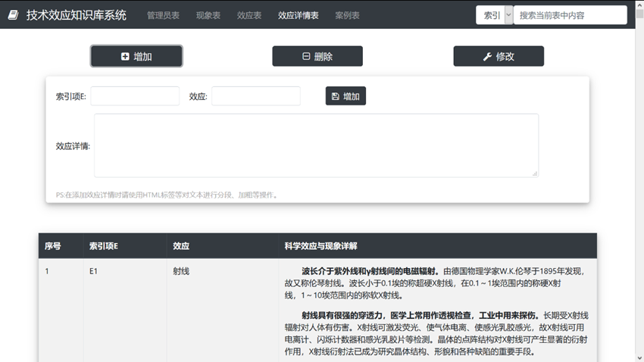Click the large 增加 button with plus icon

pos(136,56)
